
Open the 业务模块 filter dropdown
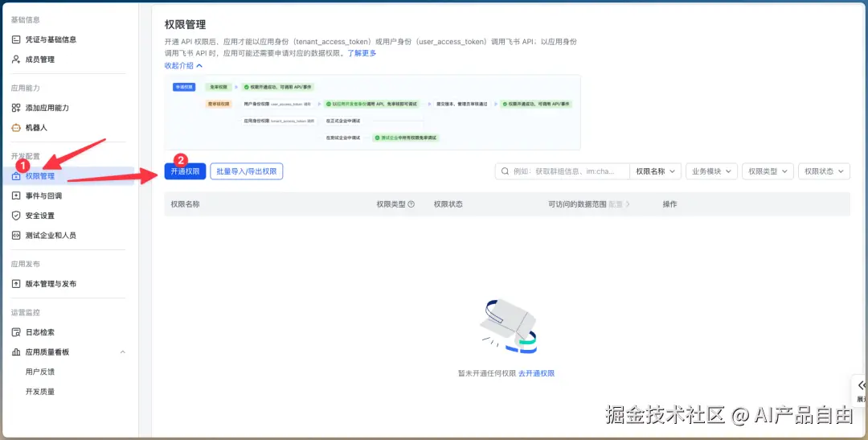[x=712, y=171]
